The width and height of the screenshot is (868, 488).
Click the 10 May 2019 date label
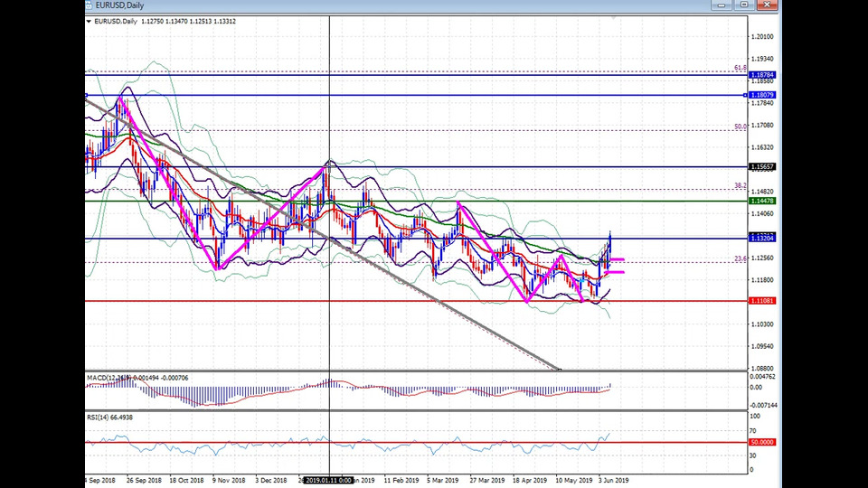[x=573, y=480]
